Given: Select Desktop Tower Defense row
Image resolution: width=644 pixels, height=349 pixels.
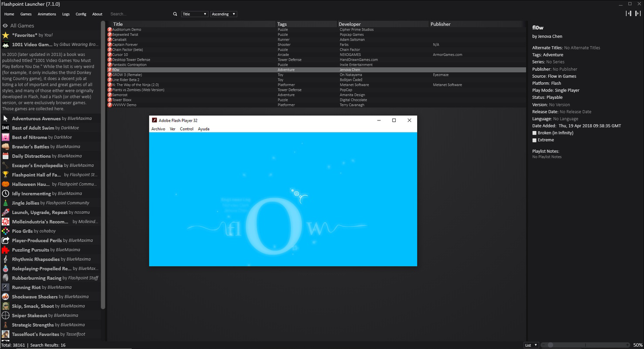Looking at the screenshot, I should (316, 60).
